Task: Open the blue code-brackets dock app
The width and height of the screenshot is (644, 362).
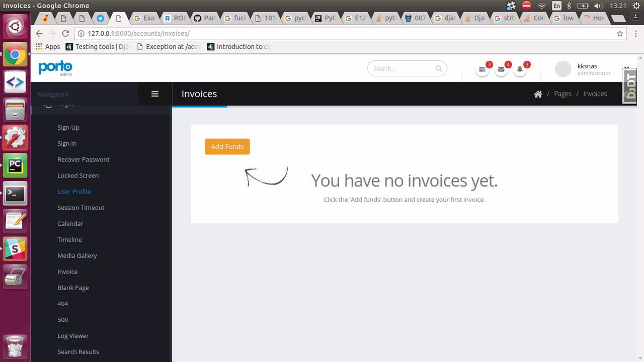Action: pos(15,82)
